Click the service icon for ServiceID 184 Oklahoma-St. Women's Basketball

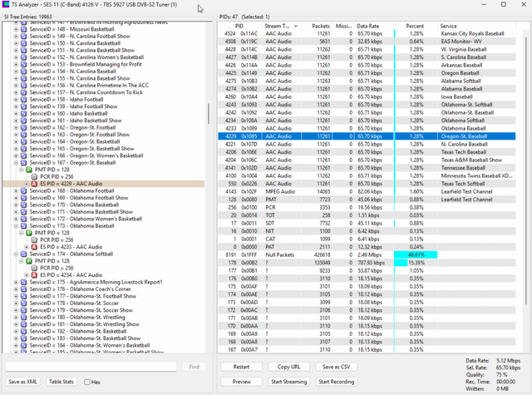[24, 345]
